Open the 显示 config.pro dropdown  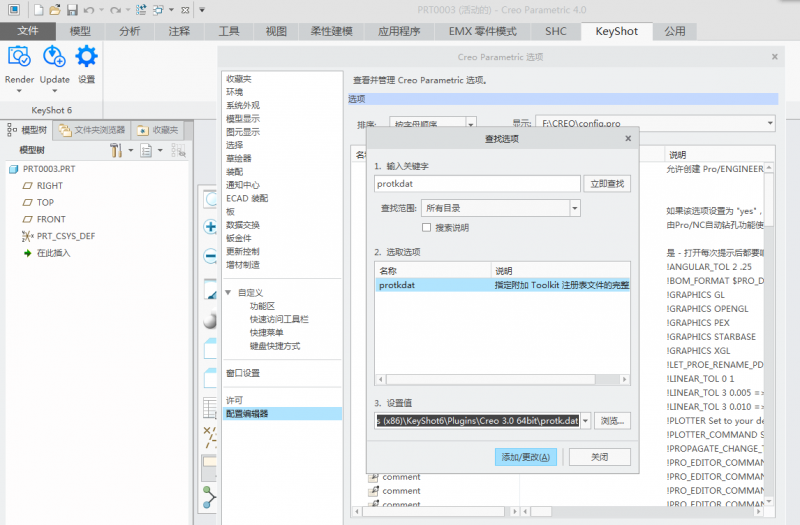pyautogui.click(x=770, y=123)
